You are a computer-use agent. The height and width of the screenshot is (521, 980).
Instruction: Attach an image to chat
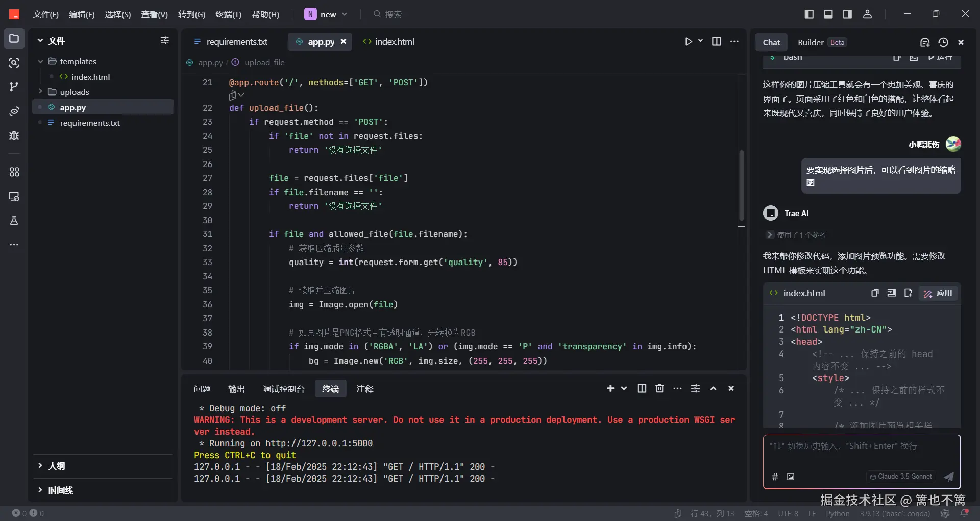(x=791, y=477)
